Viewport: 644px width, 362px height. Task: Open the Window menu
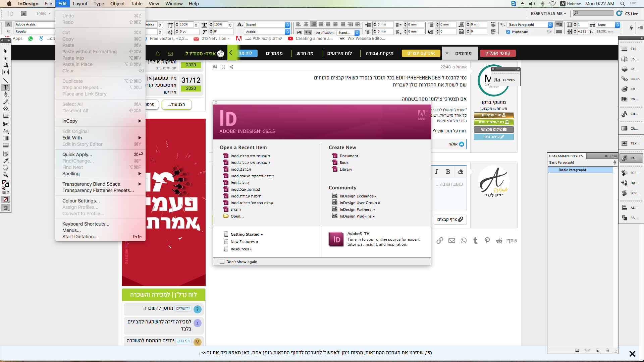[174, 4]
